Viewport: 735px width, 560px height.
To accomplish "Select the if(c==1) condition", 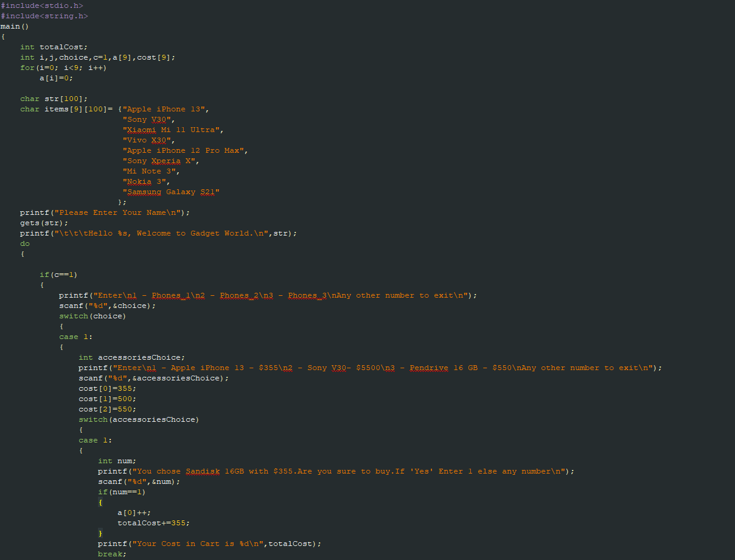I will (60, 274).
